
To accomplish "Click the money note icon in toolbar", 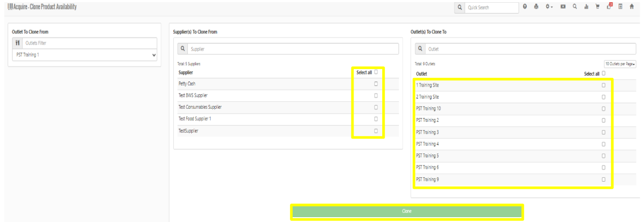I will (563, 7).
